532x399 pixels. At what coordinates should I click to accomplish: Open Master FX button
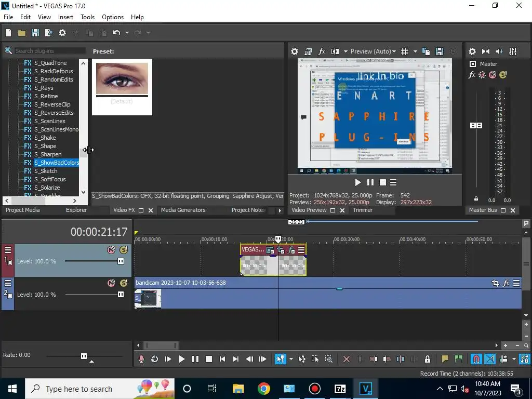click(x=472, y=75)
